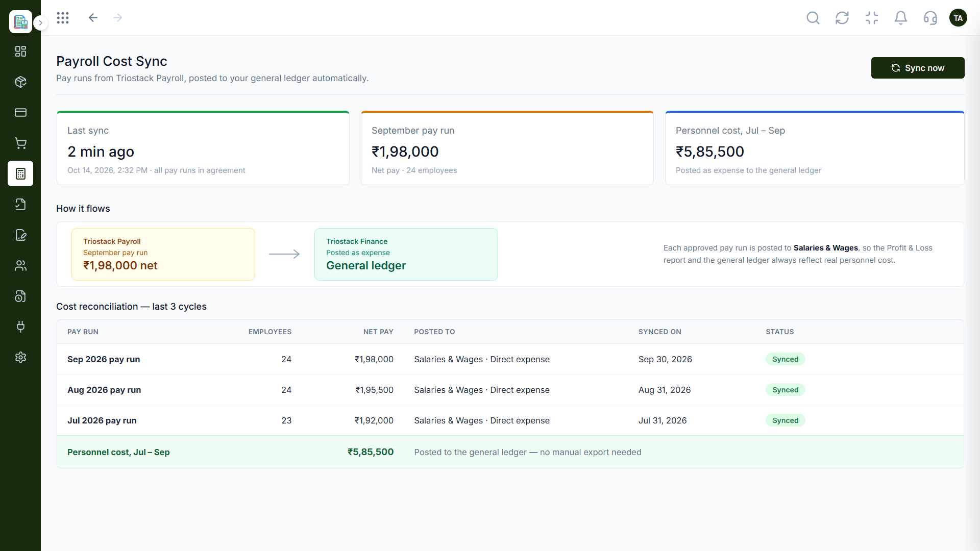The width and height of the screenshot is (980, 551).
Task: Open the people contacts icon in sidebar
Action: [x=20, y=265]
